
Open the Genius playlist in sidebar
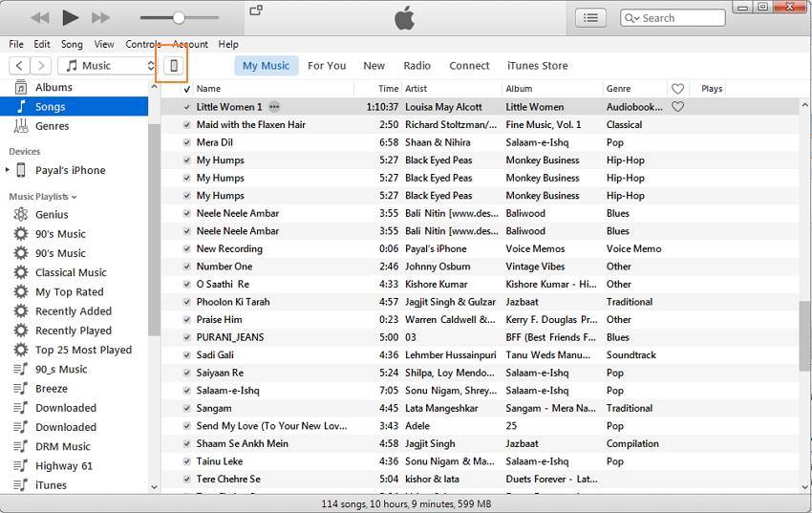tap(52, 215)
